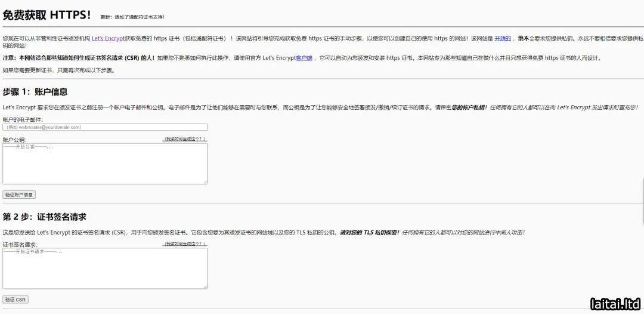Expand 我该如何生成这个 help above CSR box
This screenshot has width=644, height=314.
(185, 244)
